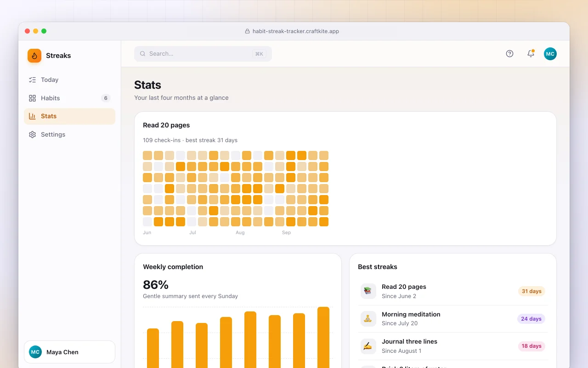
Task: Click the search magnifier icon
Action: [x=143, y=54]
